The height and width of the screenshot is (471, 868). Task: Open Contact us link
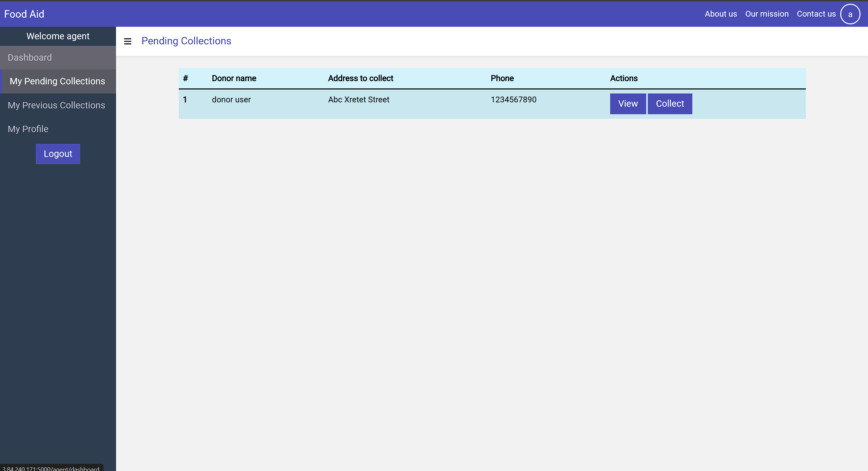(x=816, y=14)
